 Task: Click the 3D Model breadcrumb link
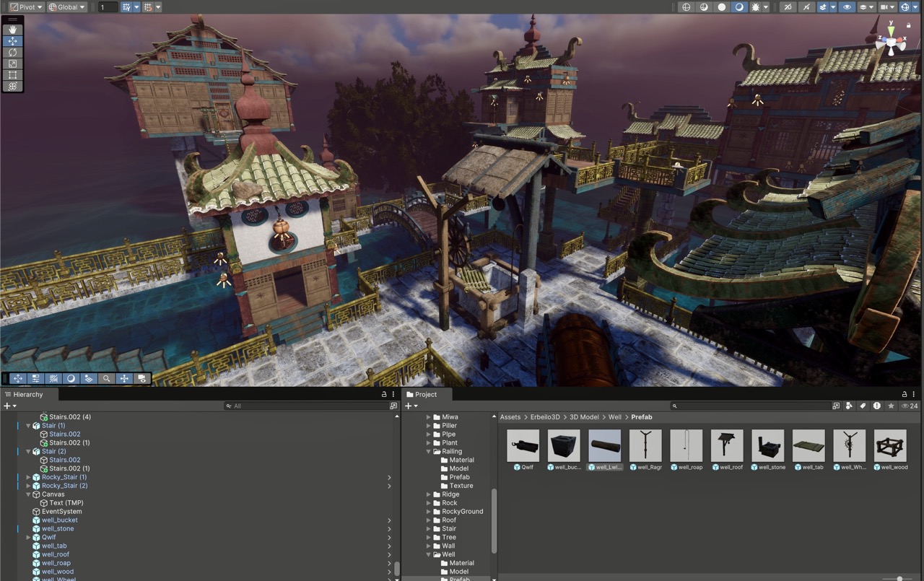[x=585, y=417]
